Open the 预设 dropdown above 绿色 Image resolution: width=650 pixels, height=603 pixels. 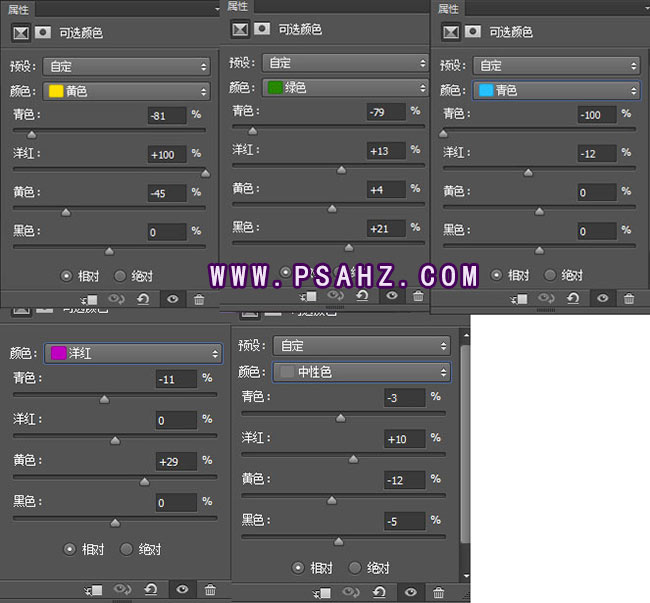tap(345, 63)
